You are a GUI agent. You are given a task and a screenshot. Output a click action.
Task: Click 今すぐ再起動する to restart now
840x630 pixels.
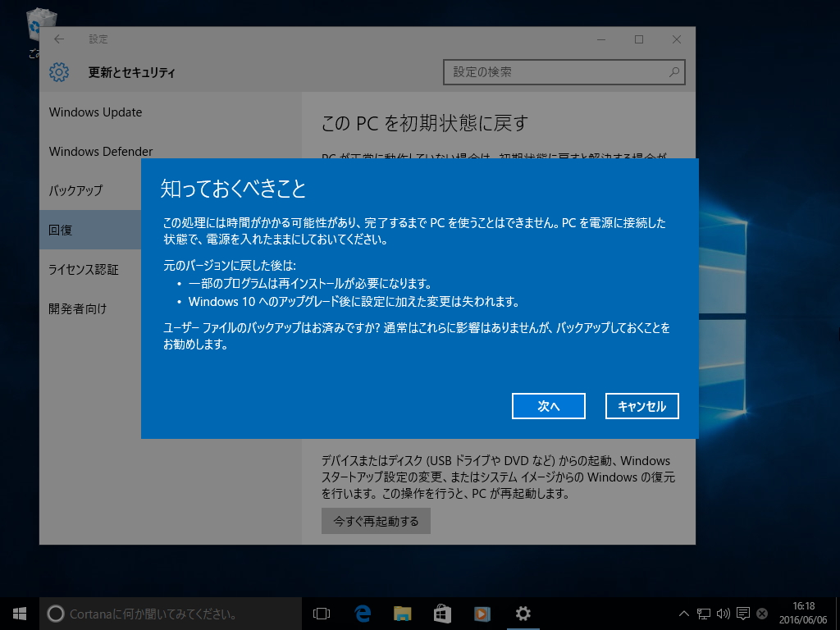click(376, 520)
